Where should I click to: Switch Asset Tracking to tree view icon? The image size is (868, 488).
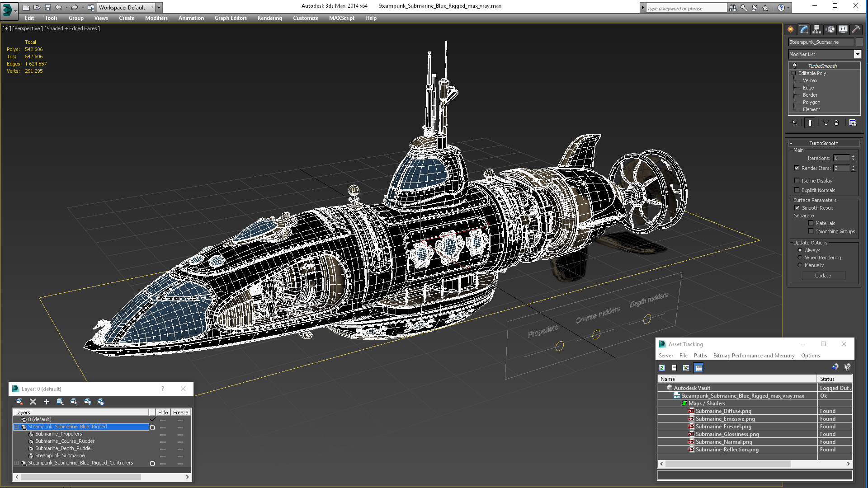click(x=686, y=368)
